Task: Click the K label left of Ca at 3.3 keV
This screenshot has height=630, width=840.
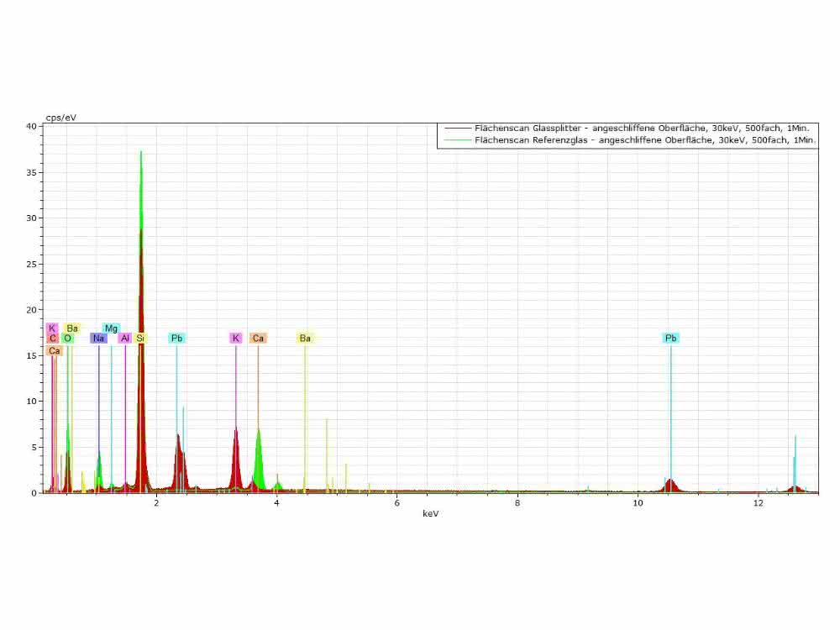Action: [x=235, y=338]
